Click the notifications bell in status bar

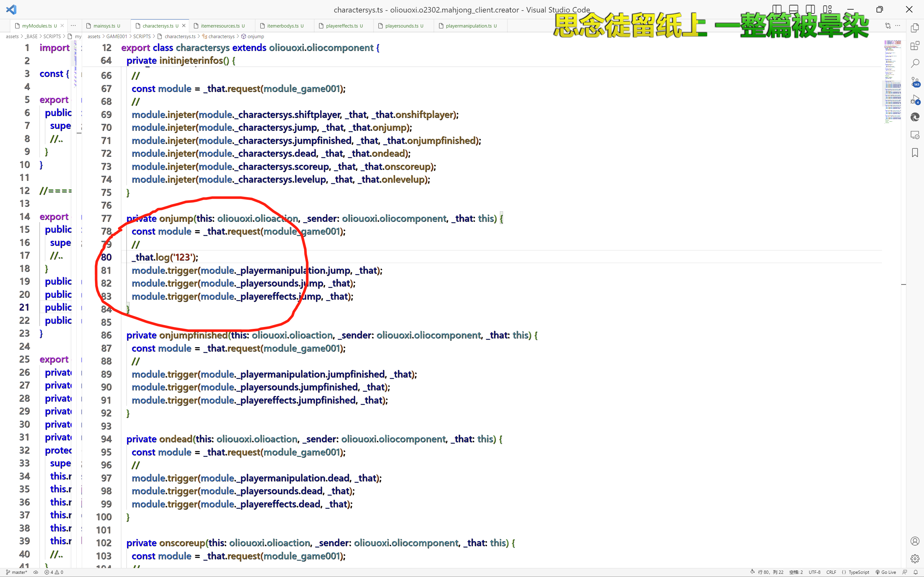coord(916,572)
